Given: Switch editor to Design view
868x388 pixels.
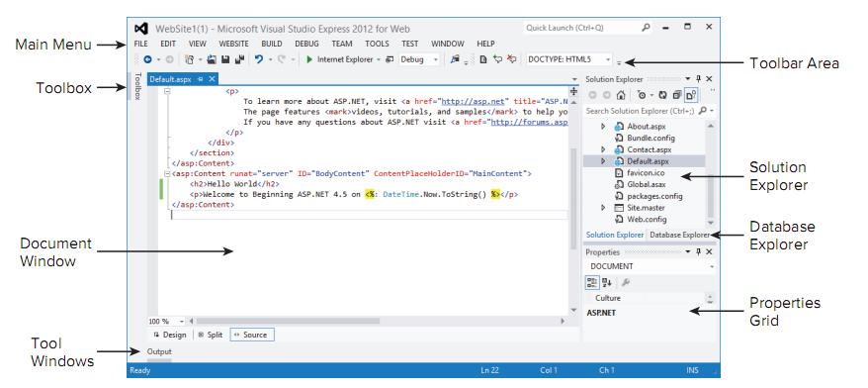Looking at the screenshot, I should click(x=170, y=335).
